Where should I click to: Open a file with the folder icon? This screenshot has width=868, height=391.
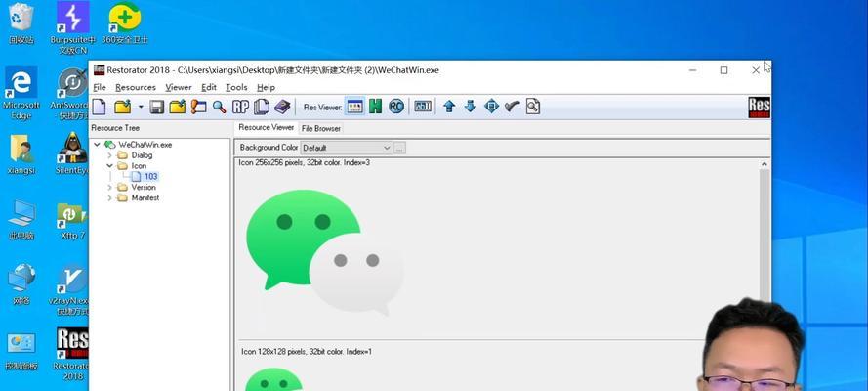coord(122,107)
